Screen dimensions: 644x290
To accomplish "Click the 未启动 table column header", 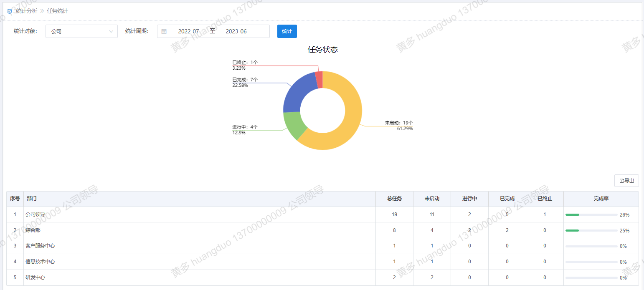I will tap(432, 199).
